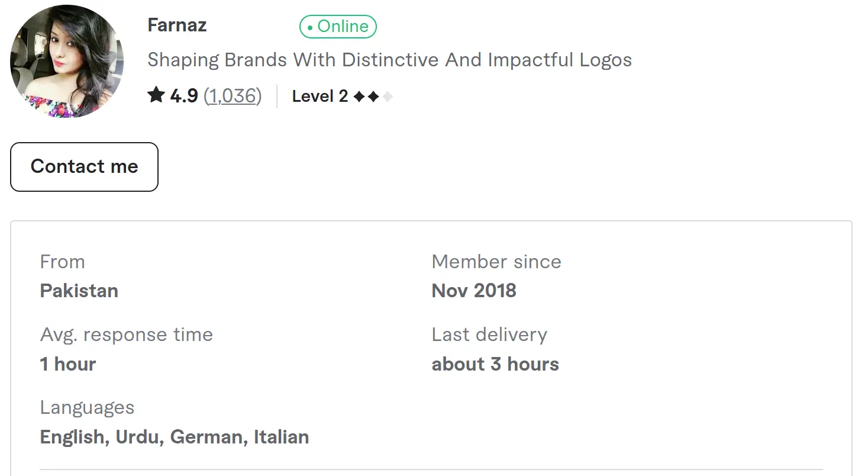Image resolution: width=868 pixels, height=476 pixels.
Task: Click the Nov 2018 member date
Action: coord(474,291)
